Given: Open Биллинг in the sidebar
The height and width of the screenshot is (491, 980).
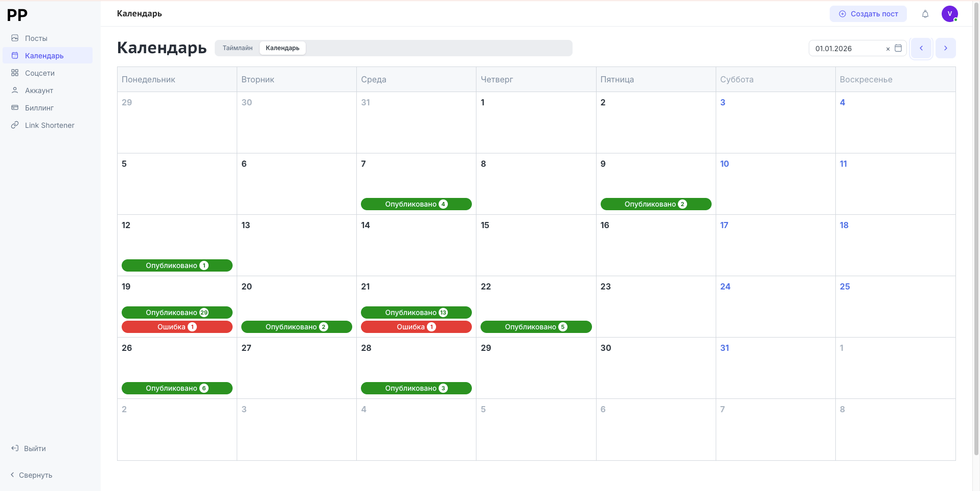Looking at the screenshot, I should [x=39, y=108].
